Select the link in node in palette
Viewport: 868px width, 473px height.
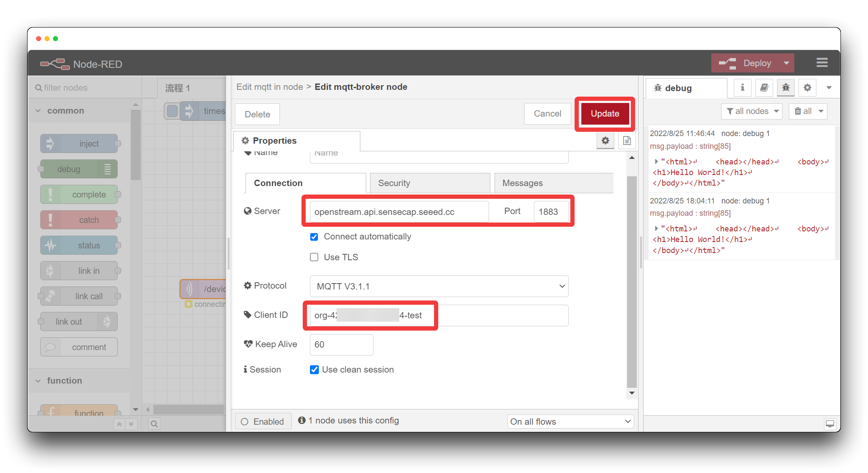point(79,271)
